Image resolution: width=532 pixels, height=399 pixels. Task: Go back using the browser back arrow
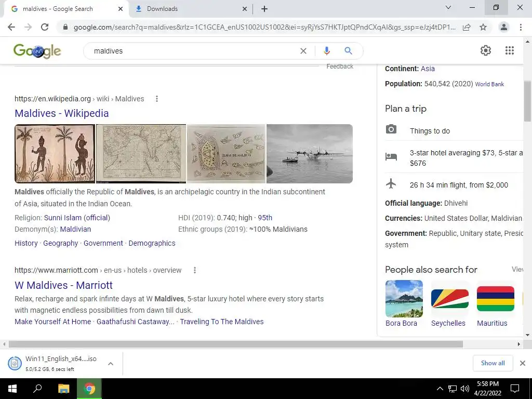coord(11,27)
